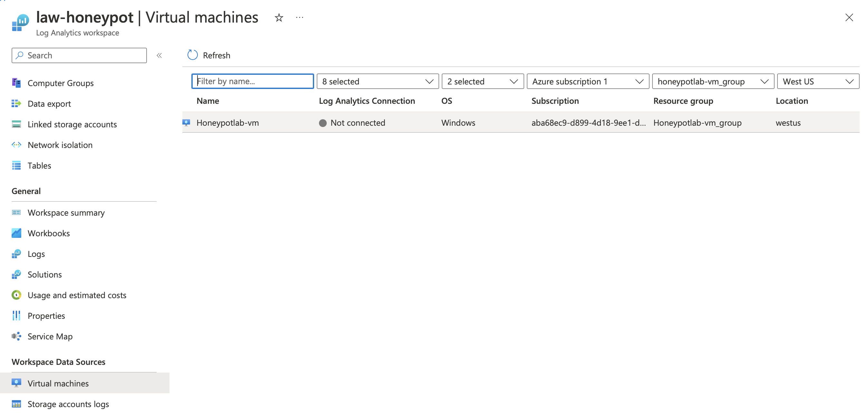Click the Data export icon
Viewport: 868px width, 419px height.
[x=16, y=103]
